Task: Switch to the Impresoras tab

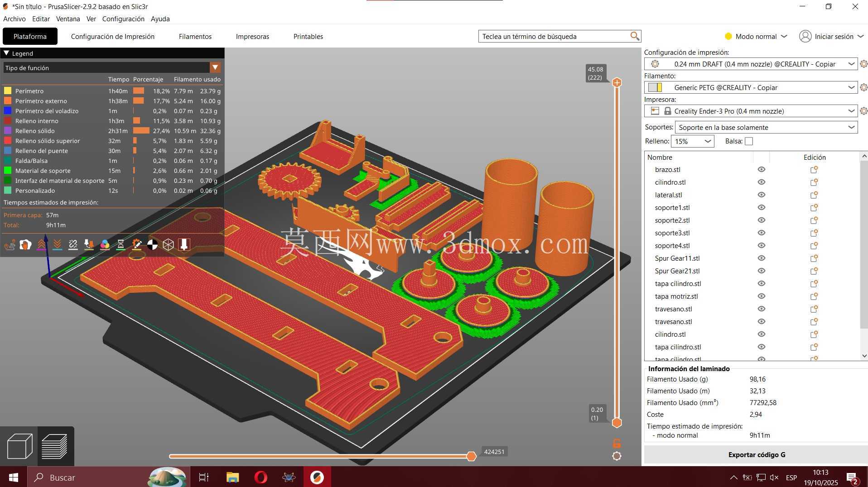Action: tap(252, 36)
